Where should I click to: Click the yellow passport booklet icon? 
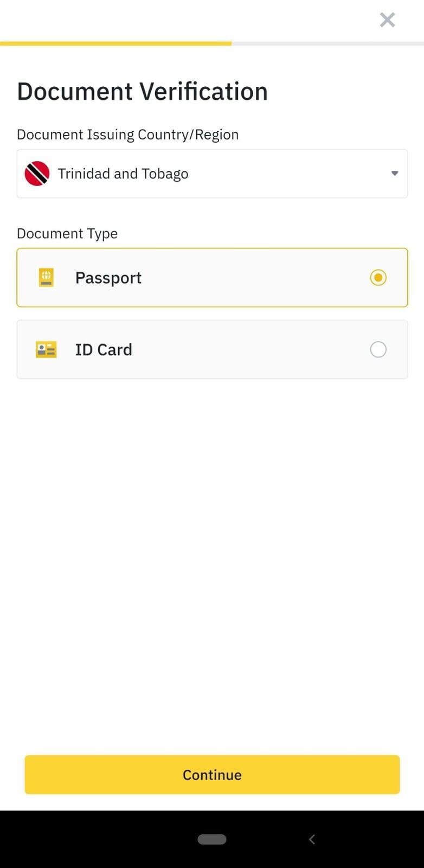[x=46, y=278]
